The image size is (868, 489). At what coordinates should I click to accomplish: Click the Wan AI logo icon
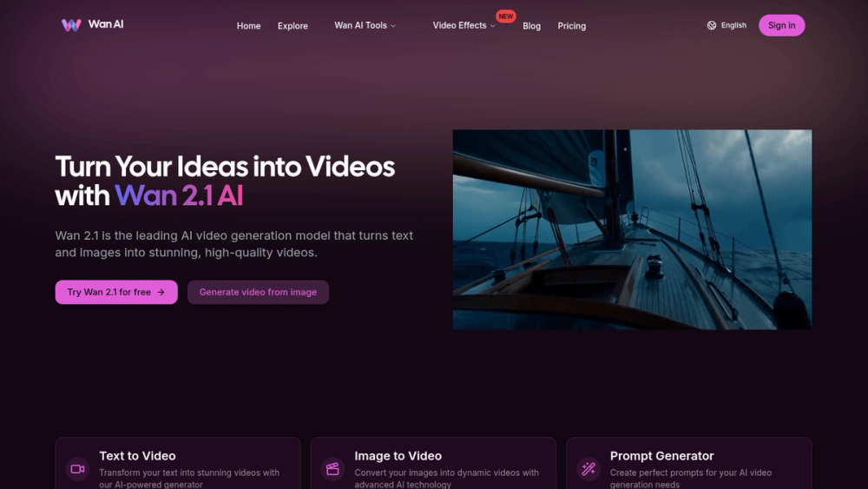tap(71, 25)
